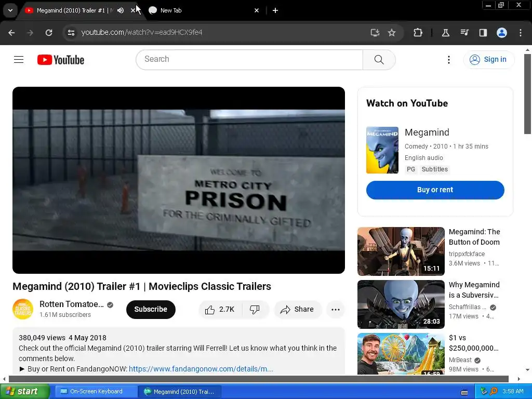This screenshot has width=532, height=399.
Task: Open the 28:03 Why Megamind thumbnail
Action: click(x=401, y=304)
